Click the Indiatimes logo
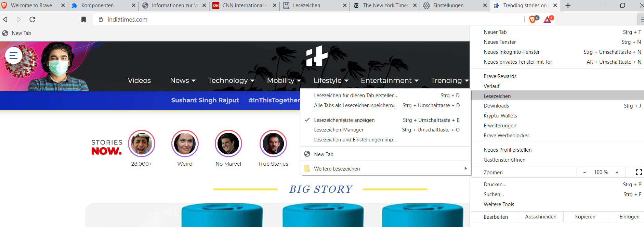Screen dimensions: 644x227 [317, 55]
